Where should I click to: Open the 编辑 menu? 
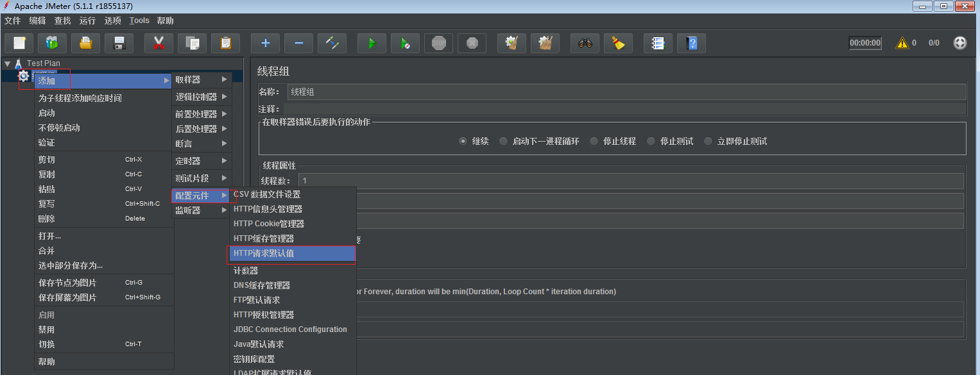37,21
